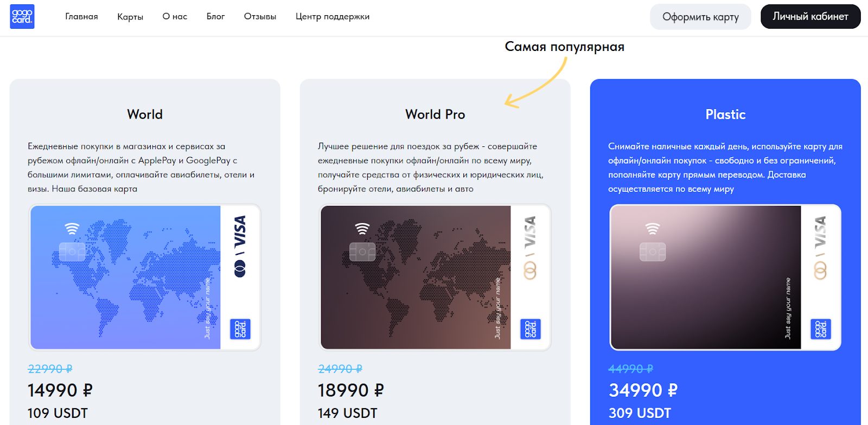Open the Главная menu item
Viewport: 868px width, 425px height.
point(81,16)
